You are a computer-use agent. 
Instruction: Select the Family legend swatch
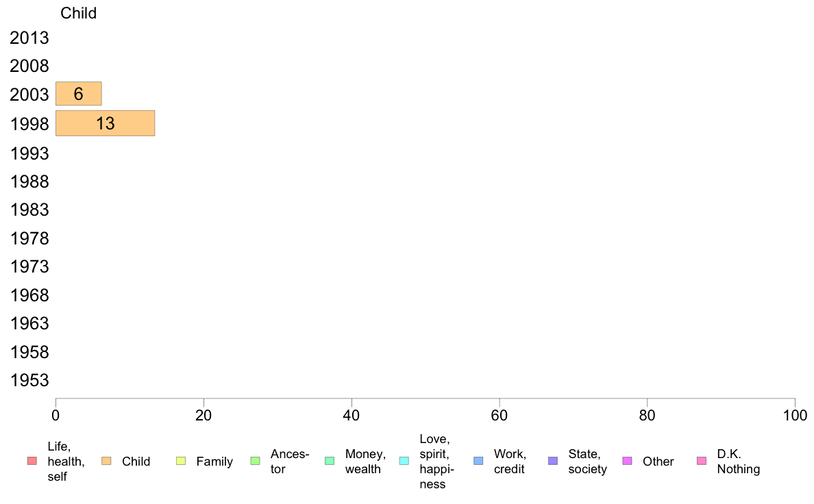click(181, 461)
